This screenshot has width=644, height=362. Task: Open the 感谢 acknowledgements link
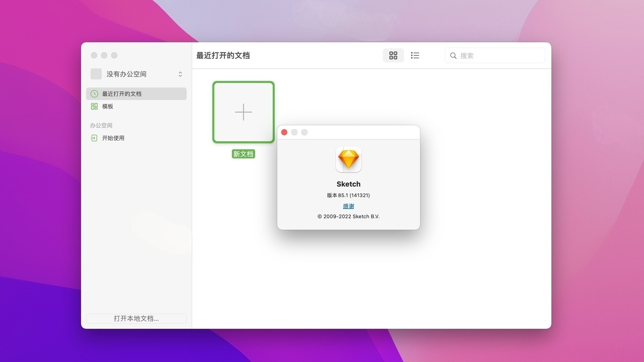(348, 206)
